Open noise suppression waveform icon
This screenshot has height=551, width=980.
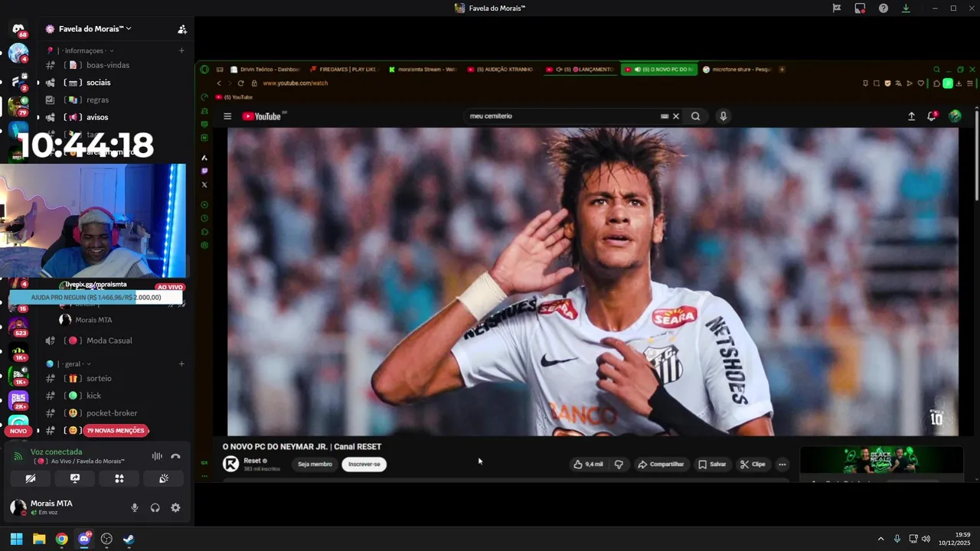click(157, 456)
